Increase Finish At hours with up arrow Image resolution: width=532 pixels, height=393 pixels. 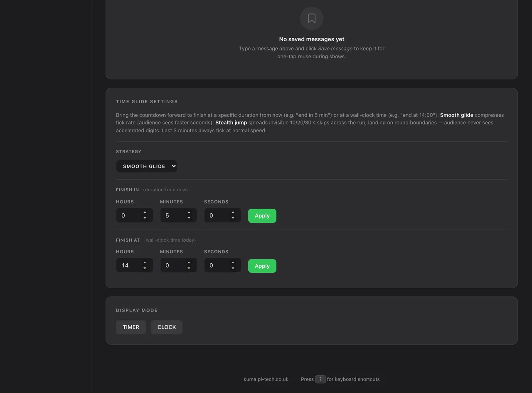[x=145, y=263]
